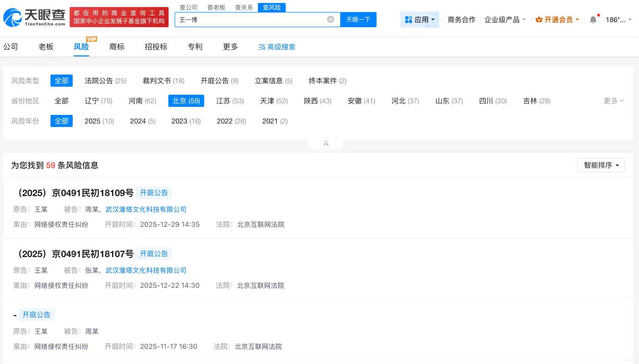Clear the search box using the X icon
The width and height of the screenshot is (639, 364).
pos(330,19)
